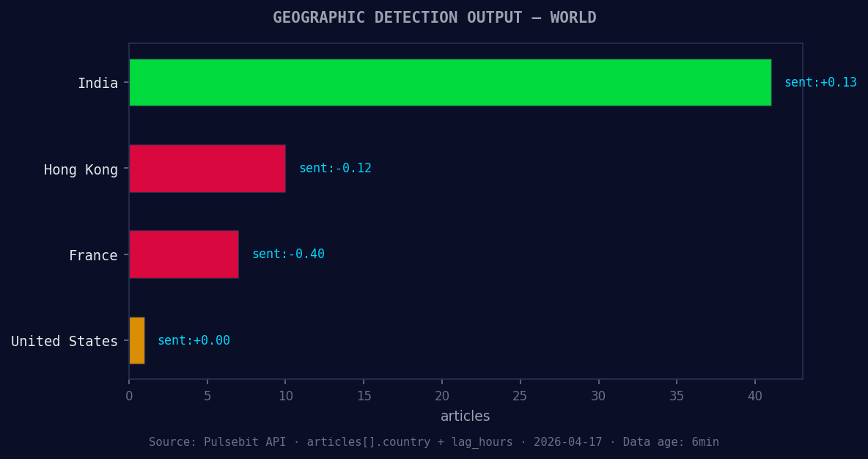Click the United States axis label
Image resolution: width=868 pixels, height=459 pixels.
(64, 341)
